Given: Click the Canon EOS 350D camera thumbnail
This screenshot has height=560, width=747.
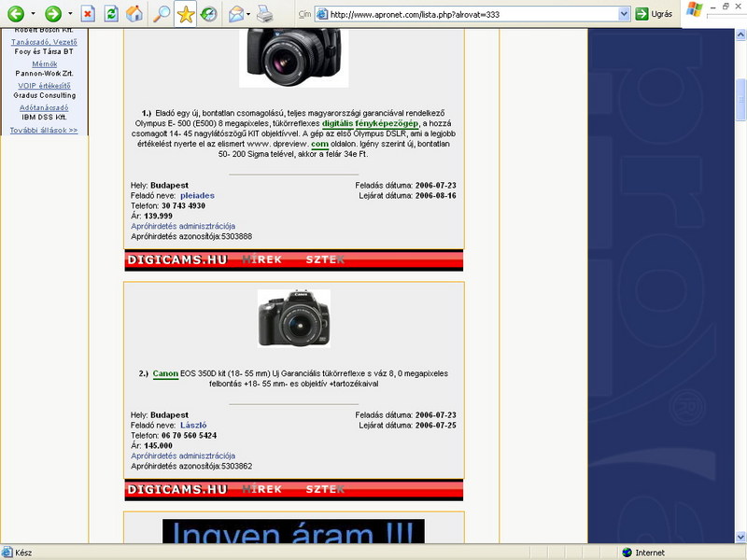Looking at the screenshot, I should click(293, 318).
